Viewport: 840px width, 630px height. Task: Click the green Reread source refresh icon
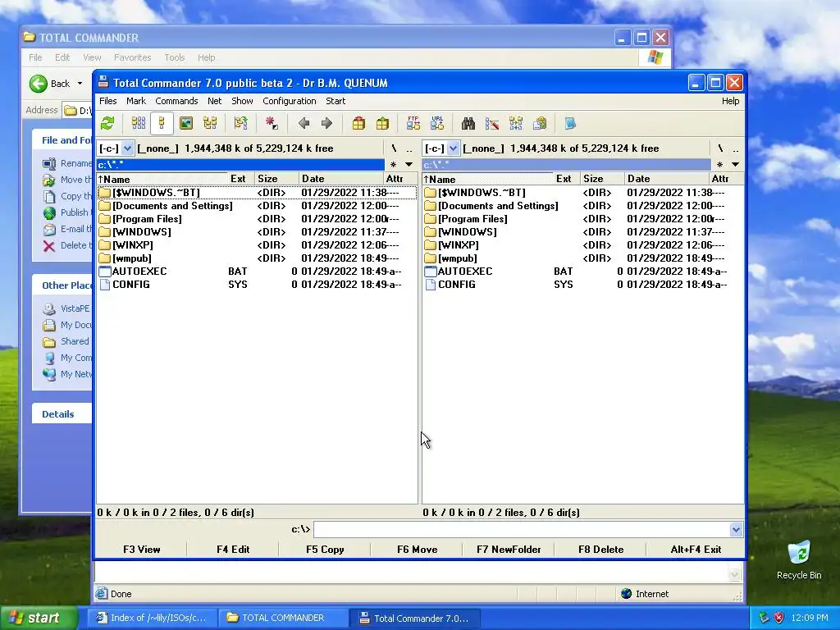tap(107, 124)
